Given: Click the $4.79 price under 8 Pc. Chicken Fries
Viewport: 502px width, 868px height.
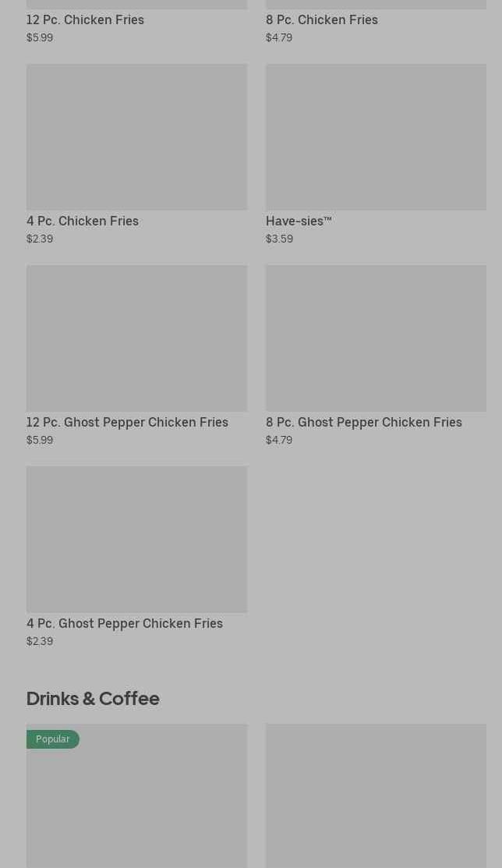Looking at the screenshot, I should pyautogui.click(x=279, y=37).
